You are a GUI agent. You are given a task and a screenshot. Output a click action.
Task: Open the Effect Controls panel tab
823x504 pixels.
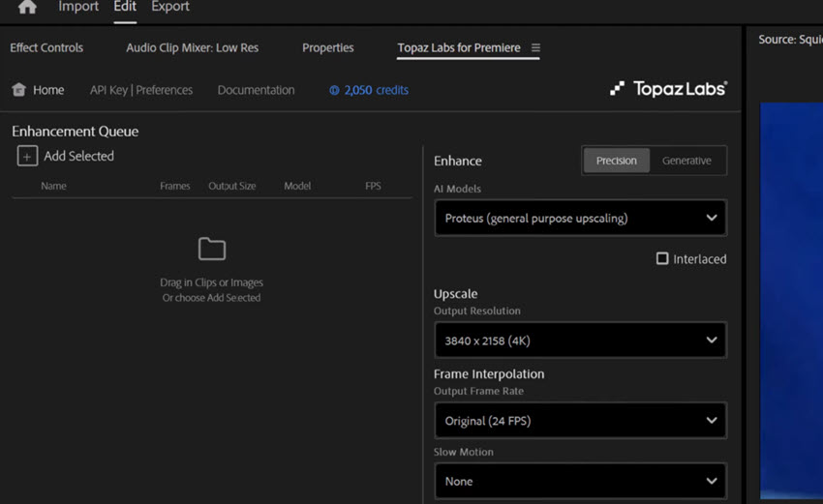[x=46, y=47]
